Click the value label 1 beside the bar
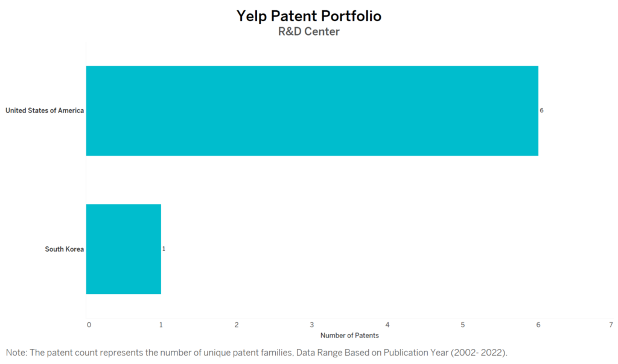The height and width of the screenshot is (364, 618). pyautogui.click(x=164, y=249)
